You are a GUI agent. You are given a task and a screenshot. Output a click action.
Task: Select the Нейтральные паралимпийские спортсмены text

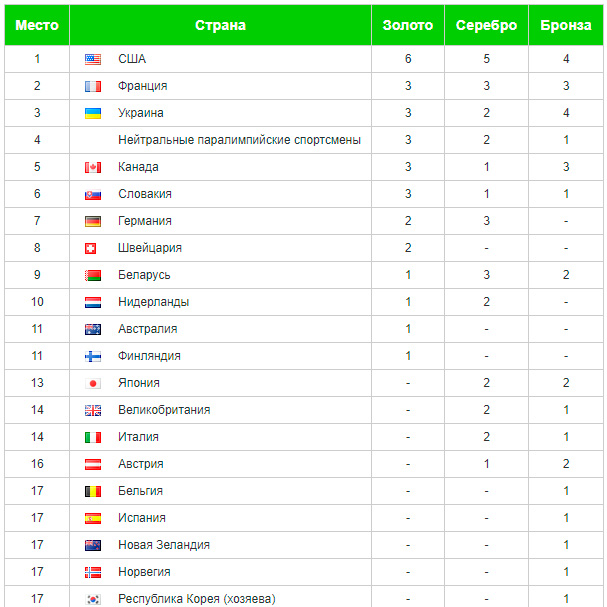pyautogui.click(x=239, y=140)
